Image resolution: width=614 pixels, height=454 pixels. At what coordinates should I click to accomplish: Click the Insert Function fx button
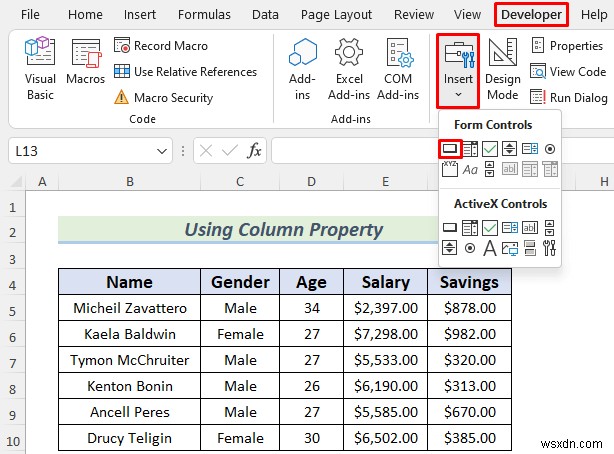click(254, 150)
